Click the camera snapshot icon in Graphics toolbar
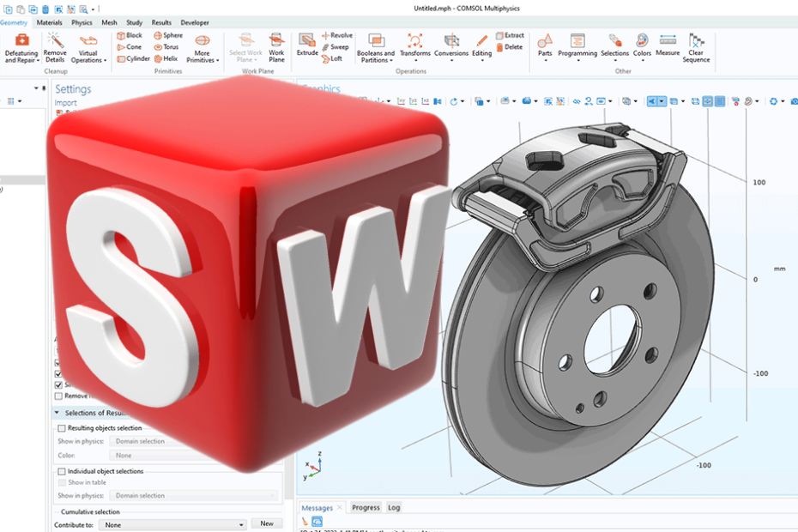This screenshot has height=532, width=798. click(x=795, y=101)
